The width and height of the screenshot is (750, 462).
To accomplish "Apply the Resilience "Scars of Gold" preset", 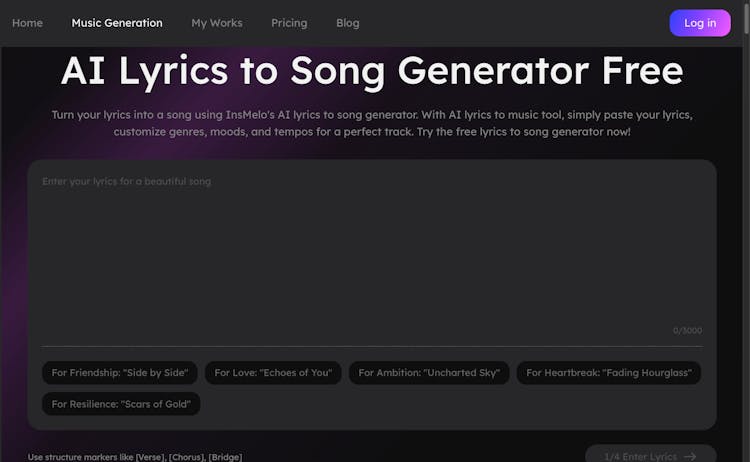I will [x=121, y=404].
